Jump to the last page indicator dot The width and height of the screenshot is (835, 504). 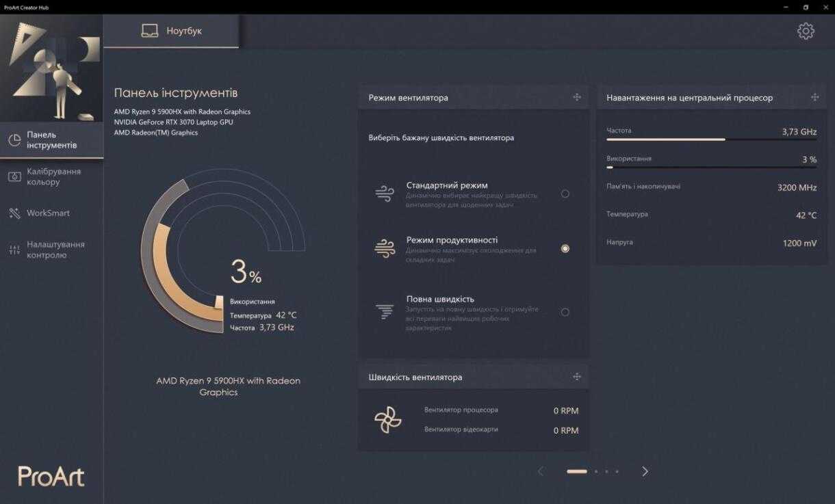[617, 471]
